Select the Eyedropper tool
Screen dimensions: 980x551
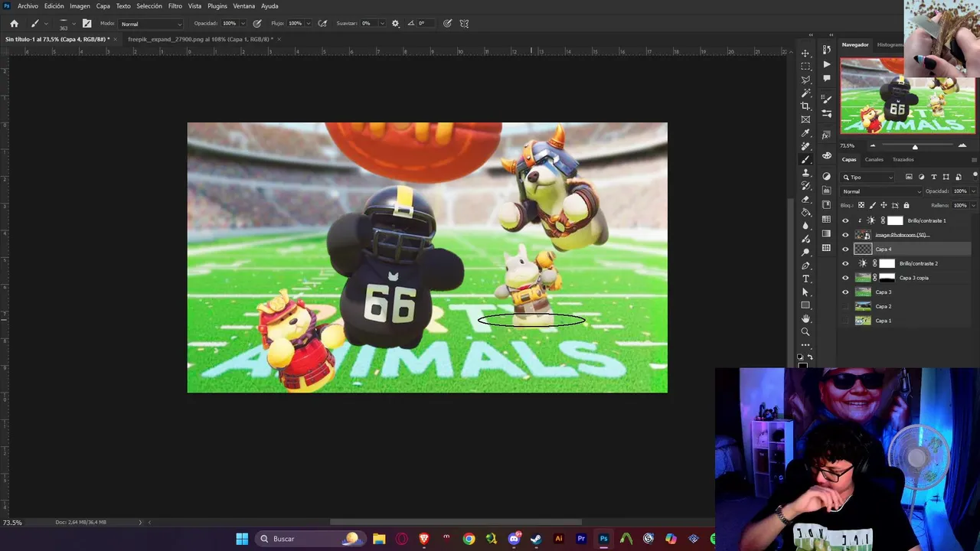pyautogui.click(x=805, y=133)
